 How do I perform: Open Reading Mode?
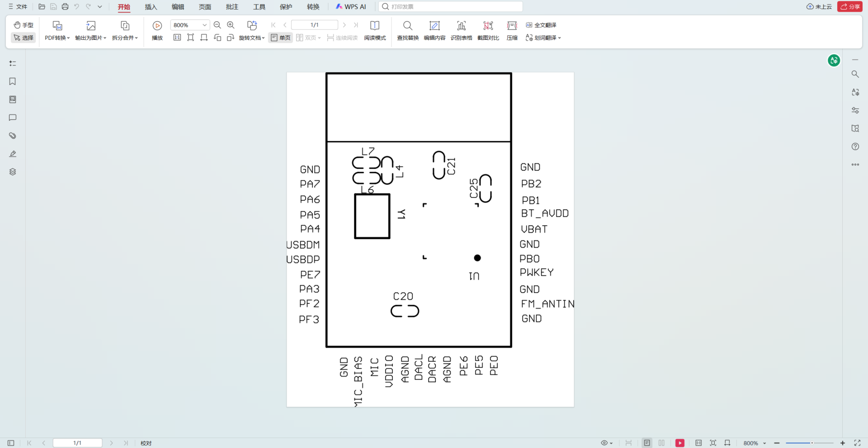click(375, 26)
